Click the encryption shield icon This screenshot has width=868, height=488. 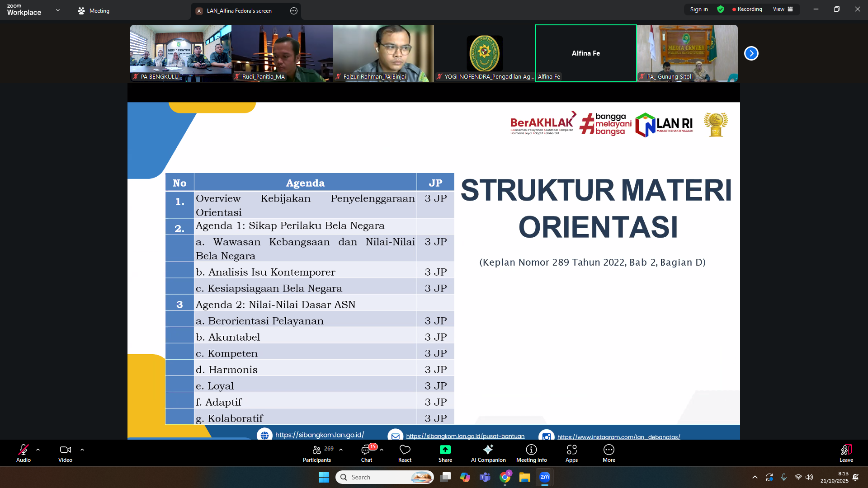click(x=721, y=9)
